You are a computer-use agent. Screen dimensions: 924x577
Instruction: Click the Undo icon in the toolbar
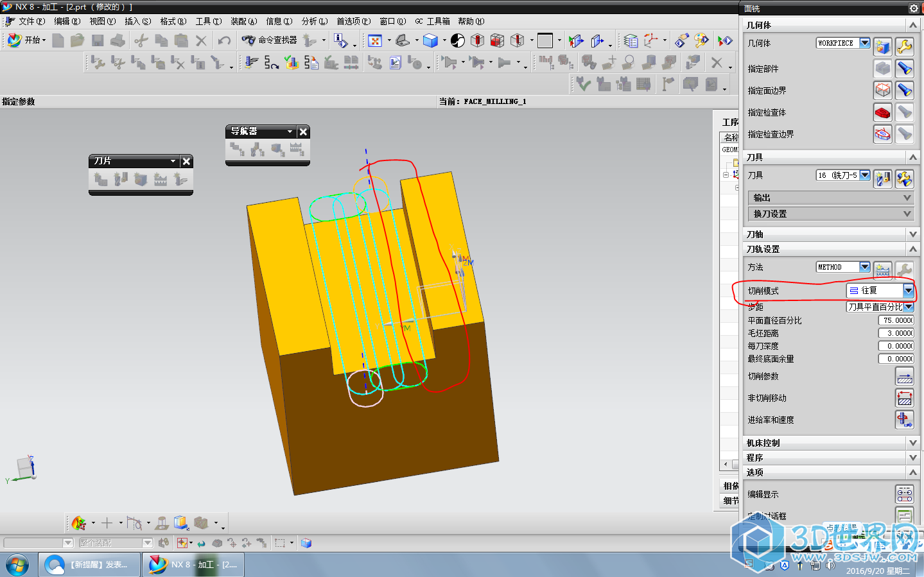[x=224, y=40]
